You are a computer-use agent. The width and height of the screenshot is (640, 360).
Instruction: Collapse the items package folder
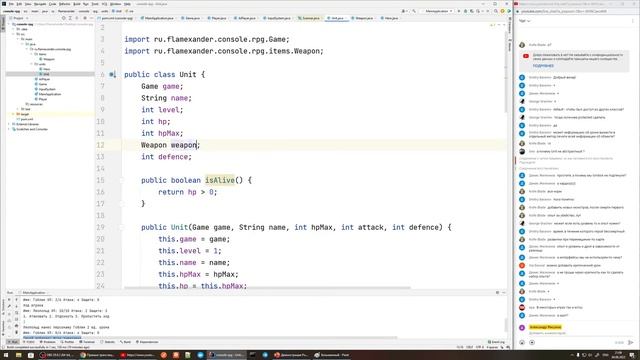[31, 54]
